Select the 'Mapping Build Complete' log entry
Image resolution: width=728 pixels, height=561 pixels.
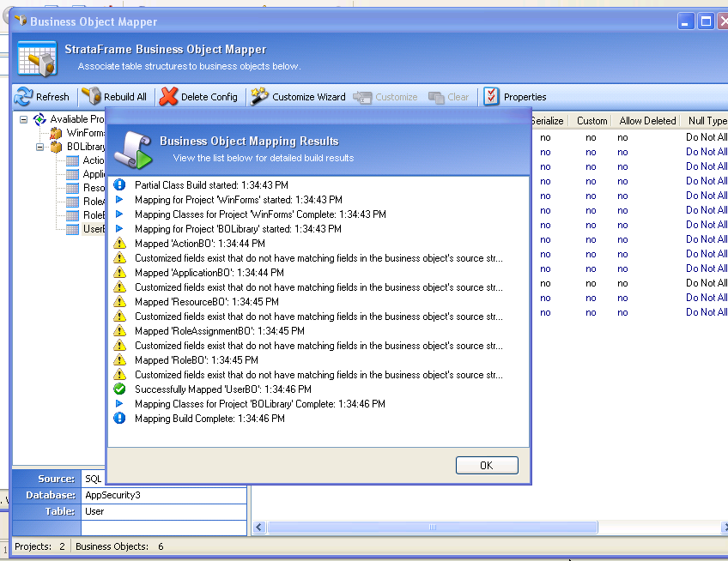[x=209, y=419]
